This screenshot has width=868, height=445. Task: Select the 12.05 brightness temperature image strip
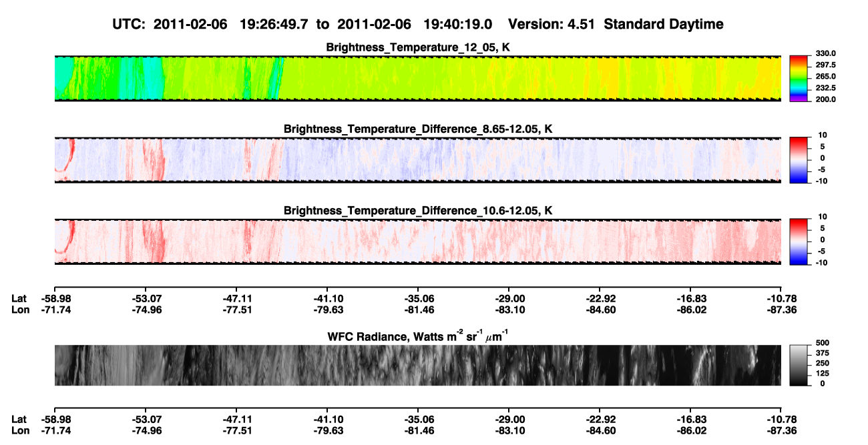(x=417, y=79)
